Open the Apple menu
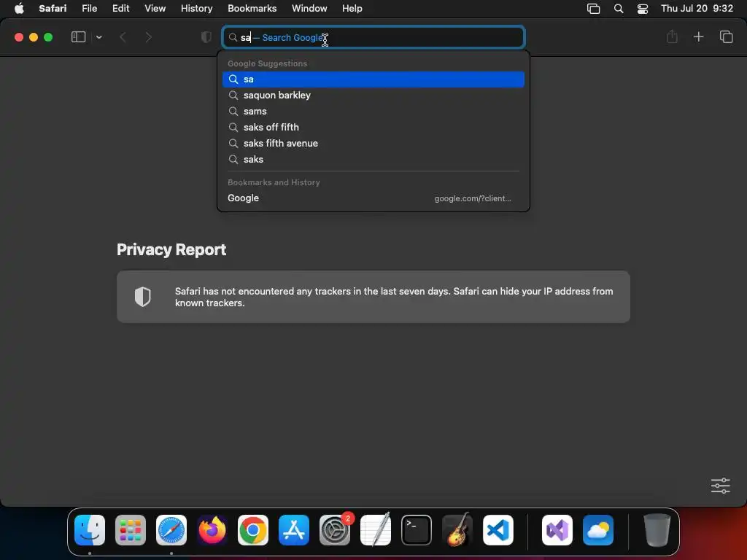 pos(19,9)
